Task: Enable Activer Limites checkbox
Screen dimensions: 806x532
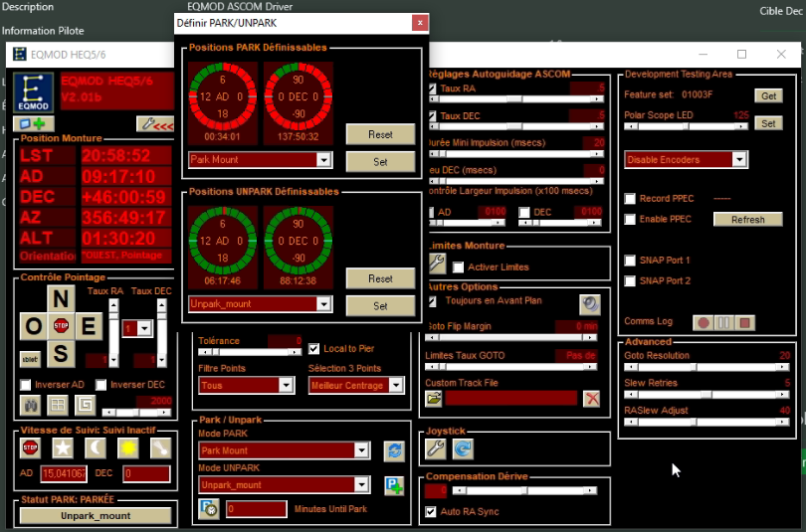Action: pos(458,267)
